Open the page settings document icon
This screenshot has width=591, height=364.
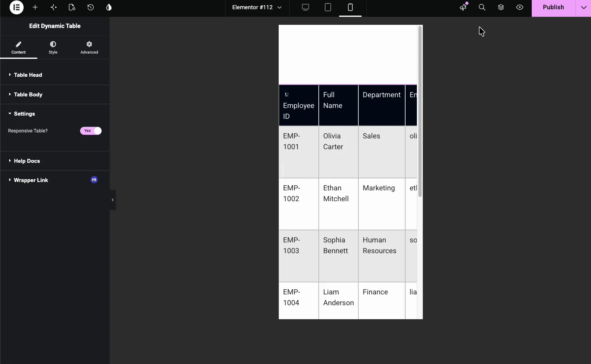point(72,8)
